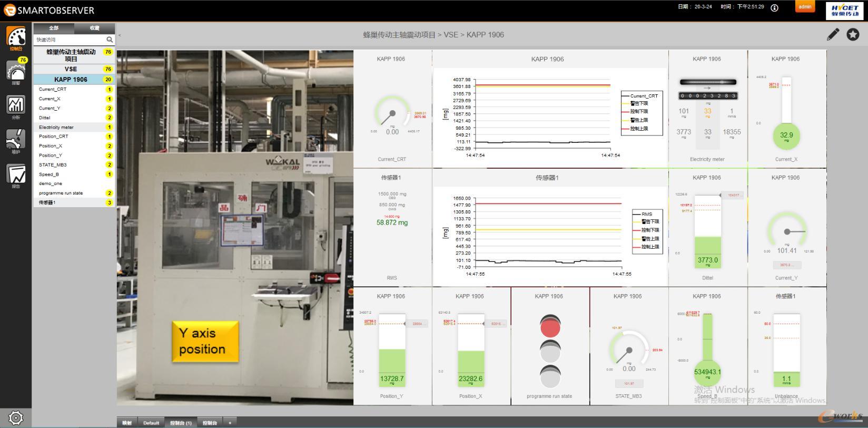Click the info icon beside the time
Screen dimensions: 868x428
tap(774, 7)
